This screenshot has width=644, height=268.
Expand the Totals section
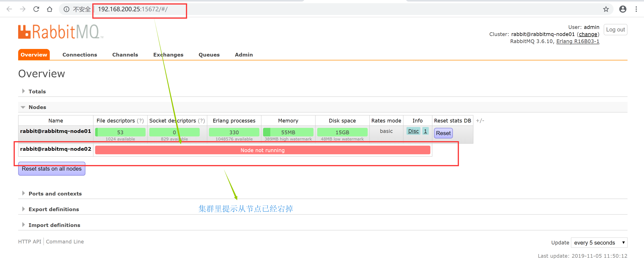tap(37, 91)
